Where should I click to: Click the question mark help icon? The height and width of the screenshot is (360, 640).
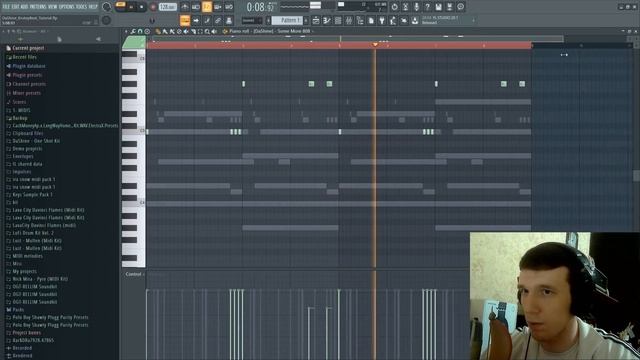tap(427, 7)
